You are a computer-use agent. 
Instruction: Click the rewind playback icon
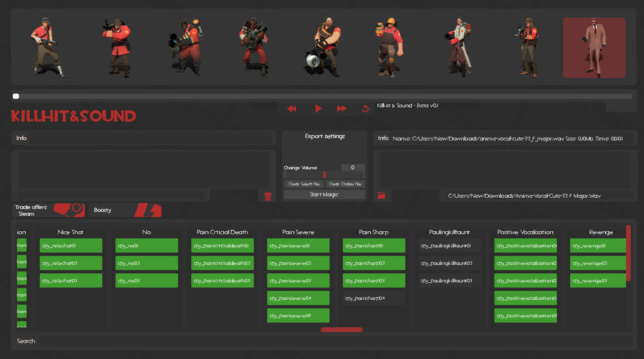[291, 108]
